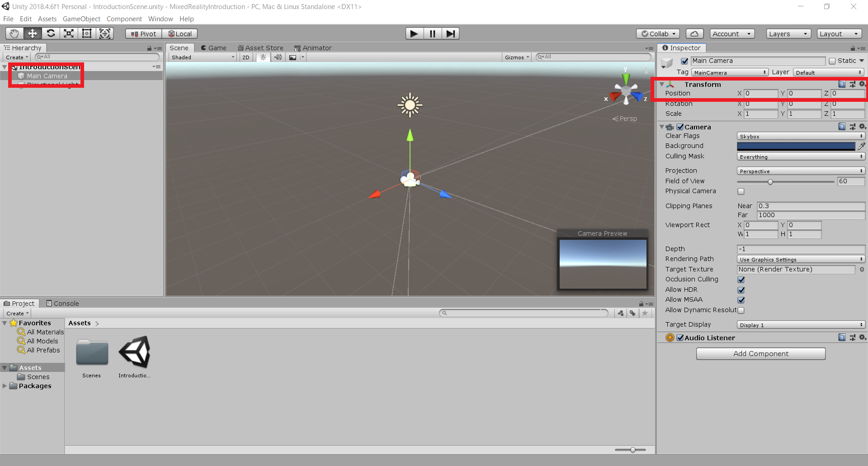Open the Projection Perspective dropdown

tap(801, 171)
